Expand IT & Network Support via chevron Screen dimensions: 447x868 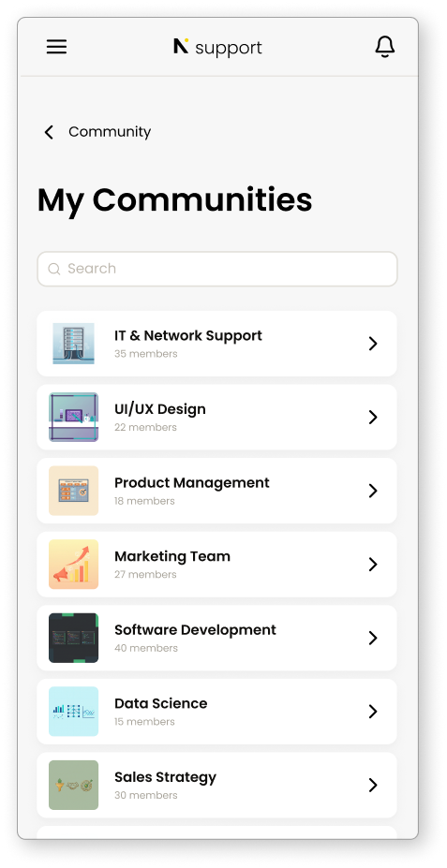point(373,344)
